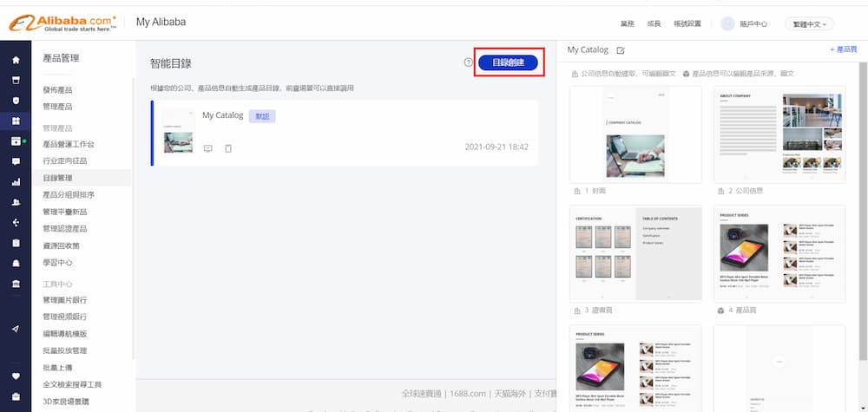Viewport: 868px width, 412px height.
Task: Click the 2021-09-21 18:42 timestamp
Action: tap(496, 147)
